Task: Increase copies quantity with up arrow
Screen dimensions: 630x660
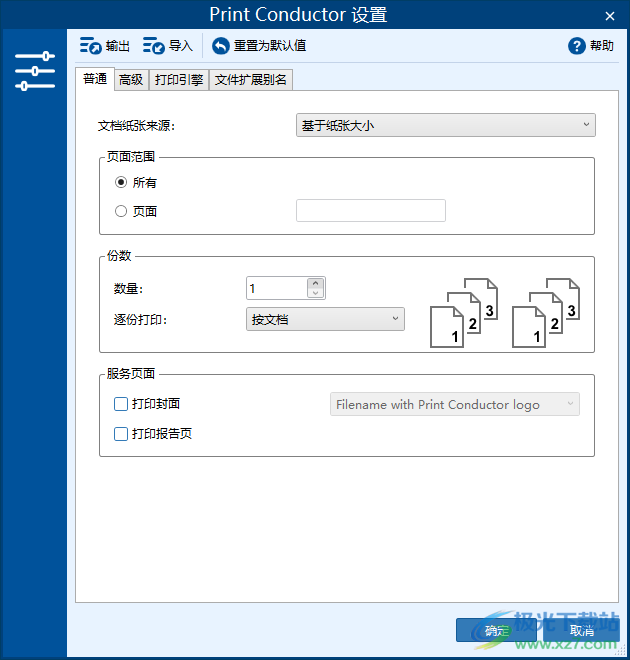Action: [x=316, y=283]
